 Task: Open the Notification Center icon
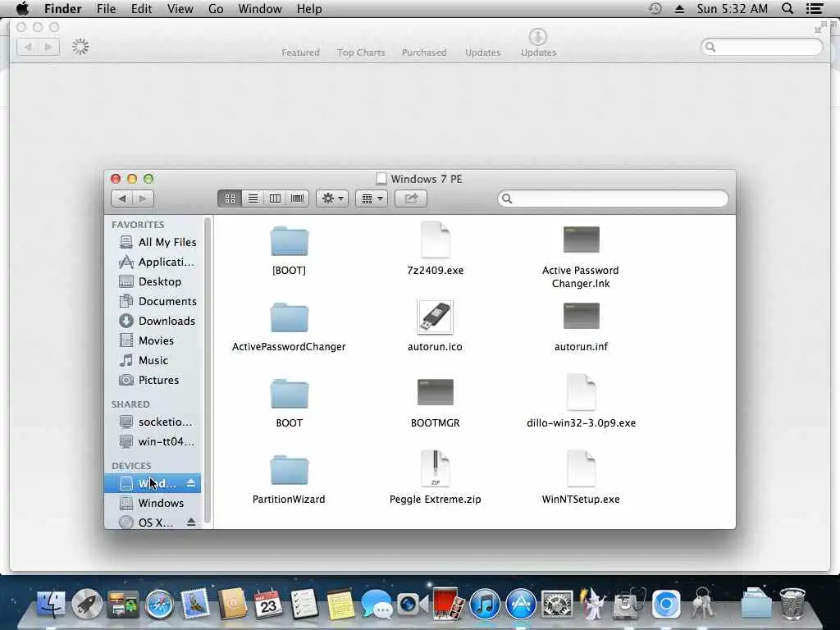[x=815, y=8]
